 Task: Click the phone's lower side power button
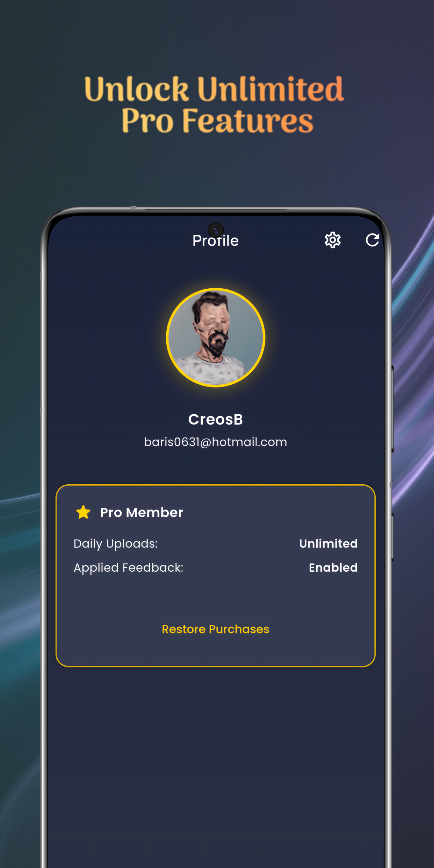click(393, 537)
